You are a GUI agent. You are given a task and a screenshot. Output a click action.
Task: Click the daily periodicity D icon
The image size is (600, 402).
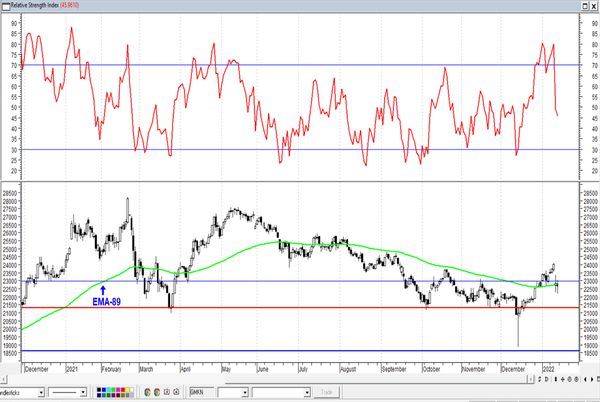[546, 379]
